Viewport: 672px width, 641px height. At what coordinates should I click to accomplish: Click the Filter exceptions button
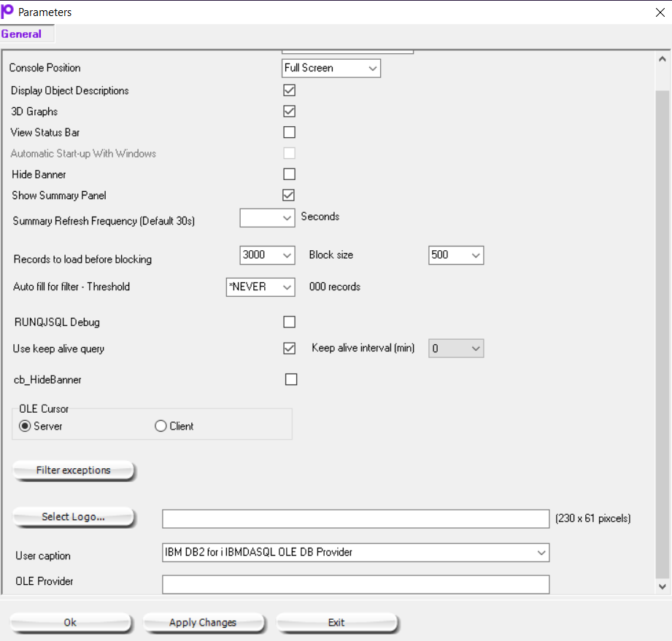pyautogui.click(x=73, y=470)
